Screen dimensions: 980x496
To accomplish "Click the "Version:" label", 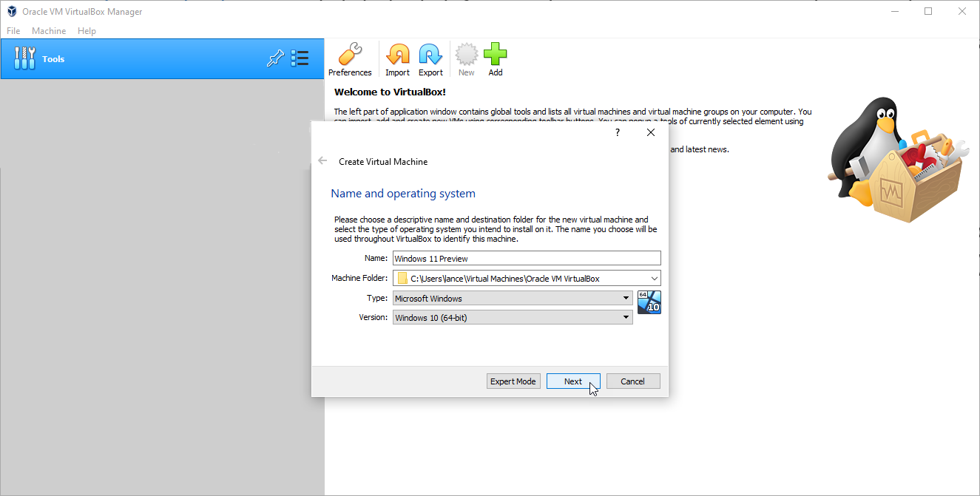I will coord(374,317).
